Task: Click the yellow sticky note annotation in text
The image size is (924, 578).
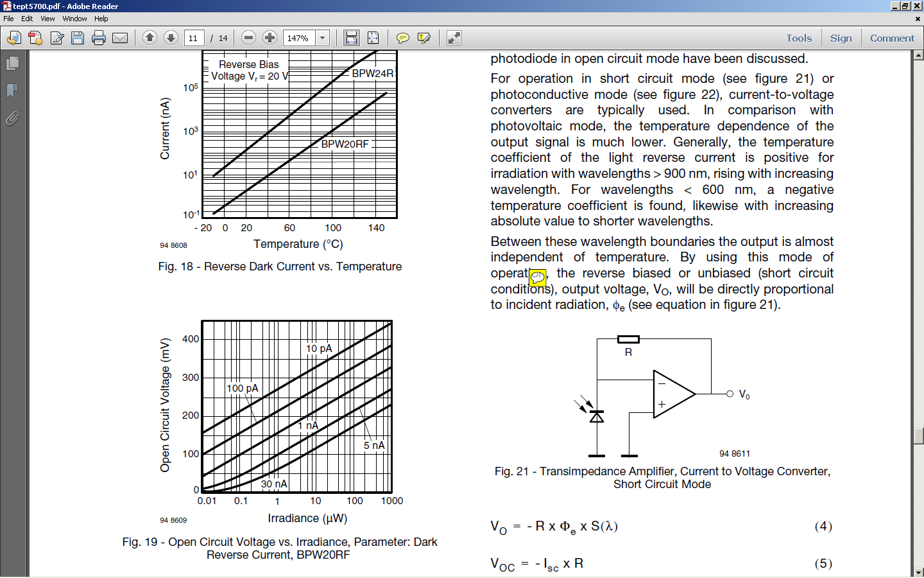Action: tap(538, 277)
